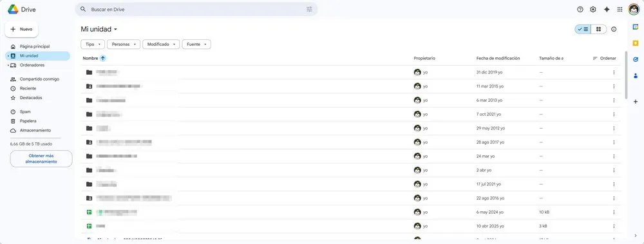This screenshot has width=644, height=244.
Task: Open the Mi unidad title dropdown
Action: 99,29
